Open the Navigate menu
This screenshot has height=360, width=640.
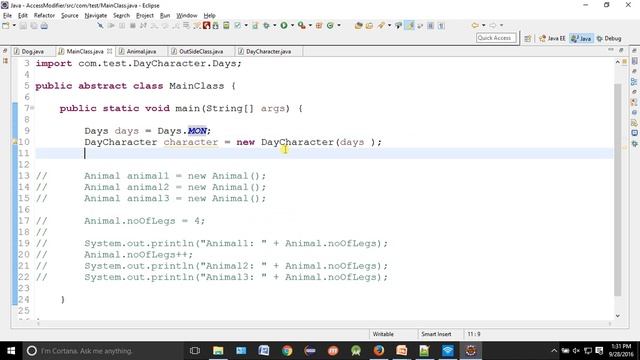coord(96,16)
